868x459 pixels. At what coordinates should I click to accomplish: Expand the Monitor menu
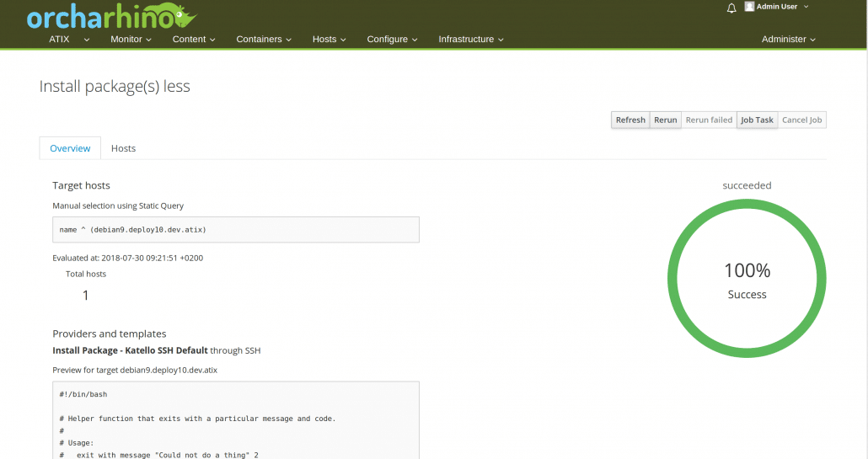pos(131,40)
